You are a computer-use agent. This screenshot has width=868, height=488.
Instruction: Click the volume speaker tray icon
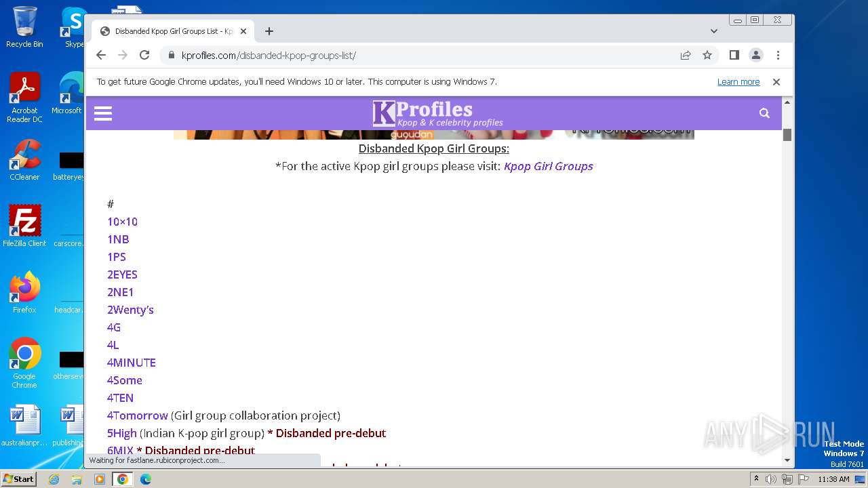[x=771, y=479]
